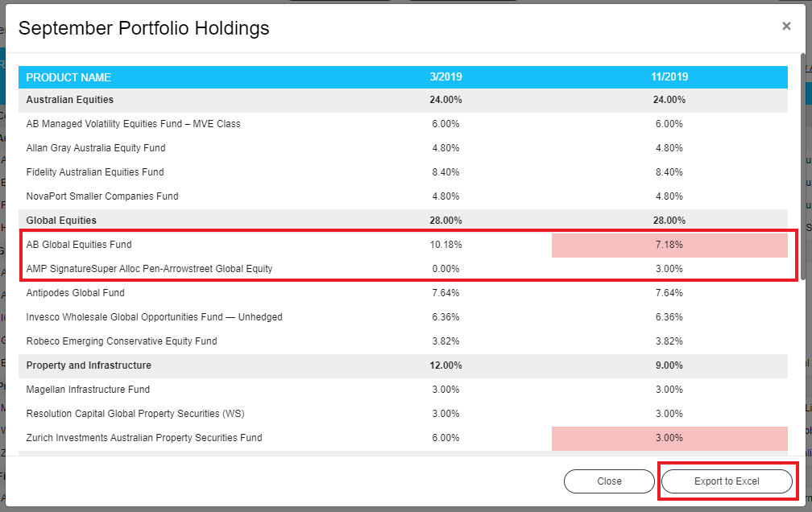Click NovaPort Smaller Companies Fund
The image size is (812, 512).
coord(102,196)
